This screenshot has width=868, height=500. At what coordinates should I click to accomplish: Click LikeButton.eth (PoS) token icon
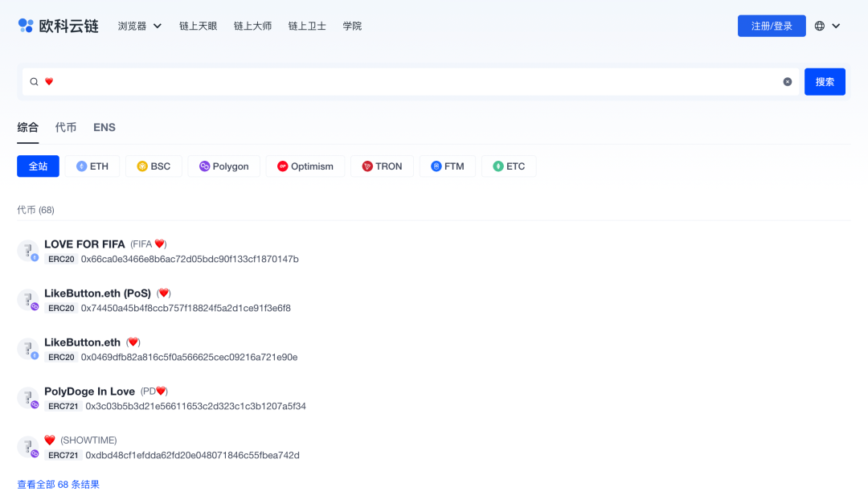(27, 300)
